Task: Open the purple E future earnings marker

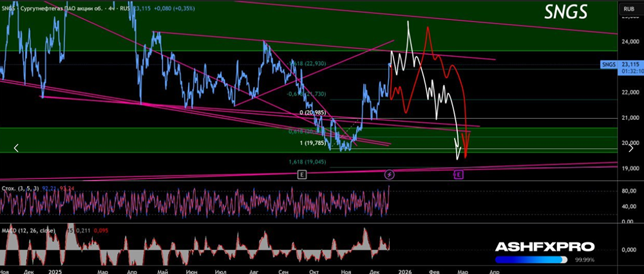Action: click(459, 175)
